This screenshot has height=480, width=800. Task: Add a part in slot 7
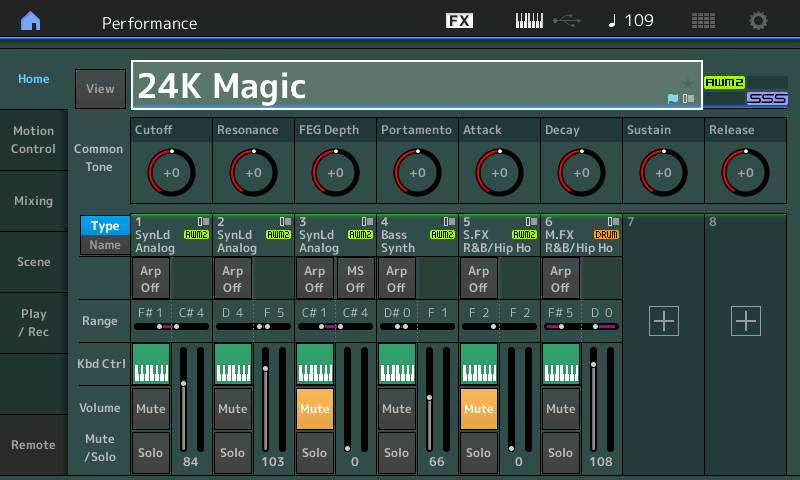click(664, 321)
